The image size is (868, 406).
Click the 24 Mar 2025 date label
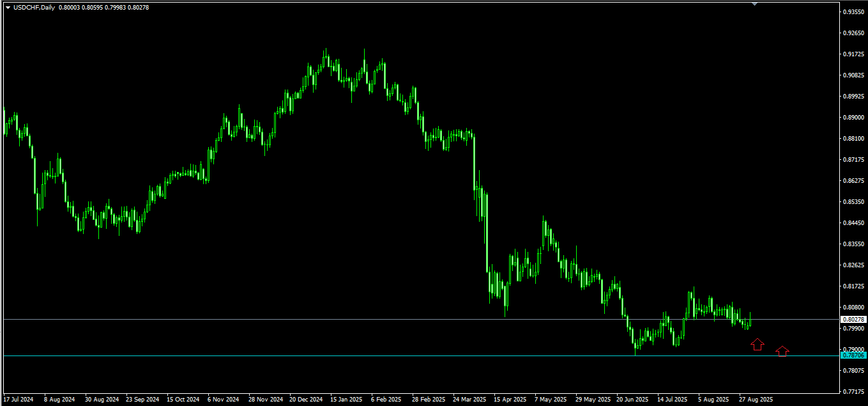click(469, 400)
